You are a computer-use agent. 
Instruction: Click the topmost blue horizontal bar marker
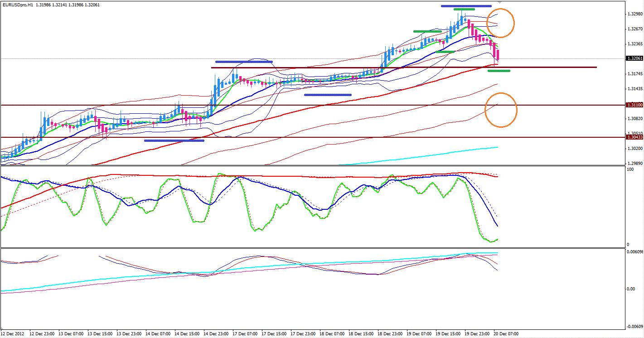coord(466,6)
